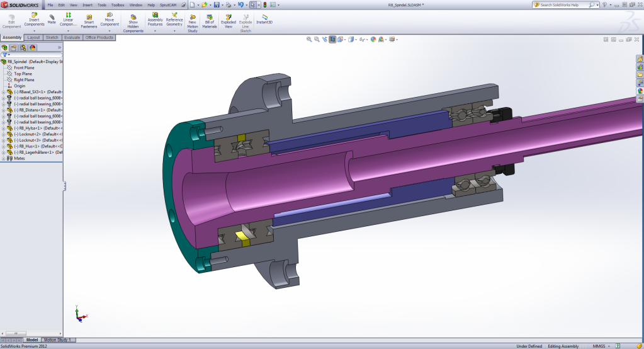
Task: Click the Rebuild traffic light icon
Action: pos(265,5)
